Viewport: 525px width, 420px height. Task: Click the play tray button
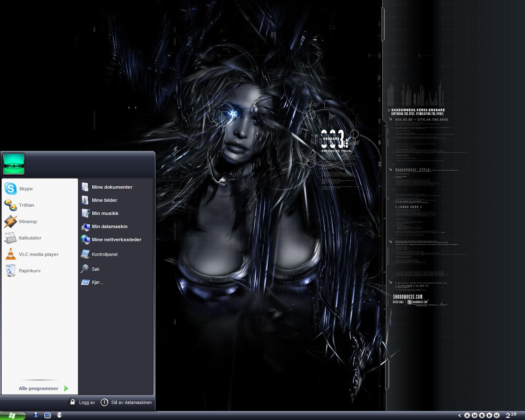(489, 415)
